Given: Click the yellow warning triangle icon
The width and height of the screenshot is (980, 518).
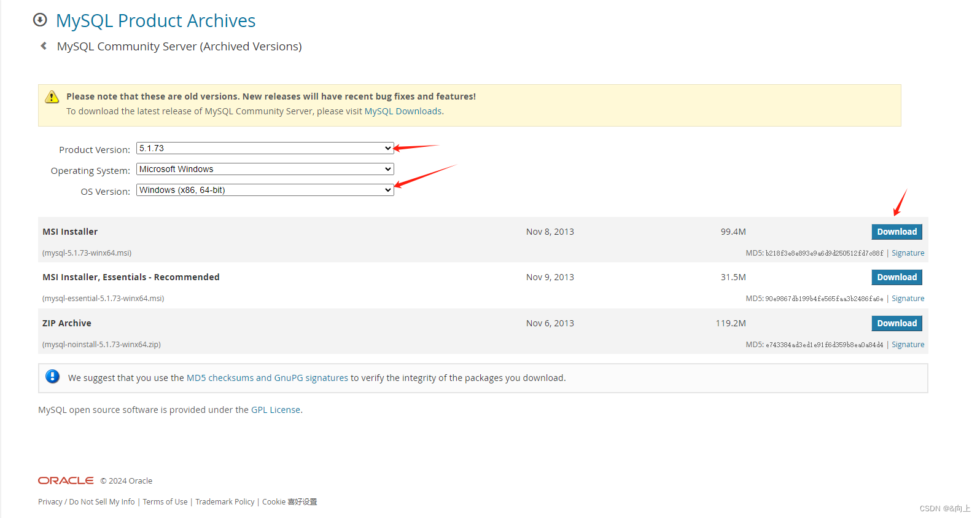Looking at the screenshot, I should (52, 96).
